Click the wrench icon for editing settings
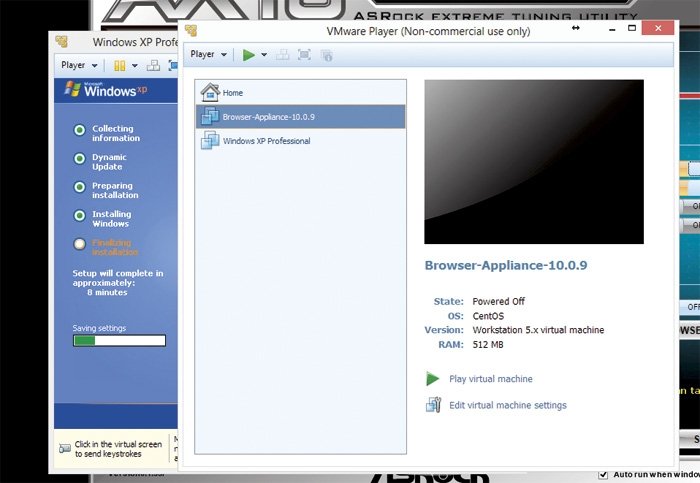Screen dimensions: 700x483 [433, 405]
